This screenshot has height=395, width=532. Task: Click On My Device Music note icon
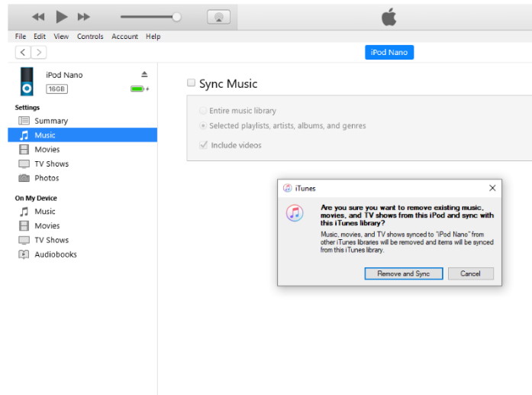(24, 212)
